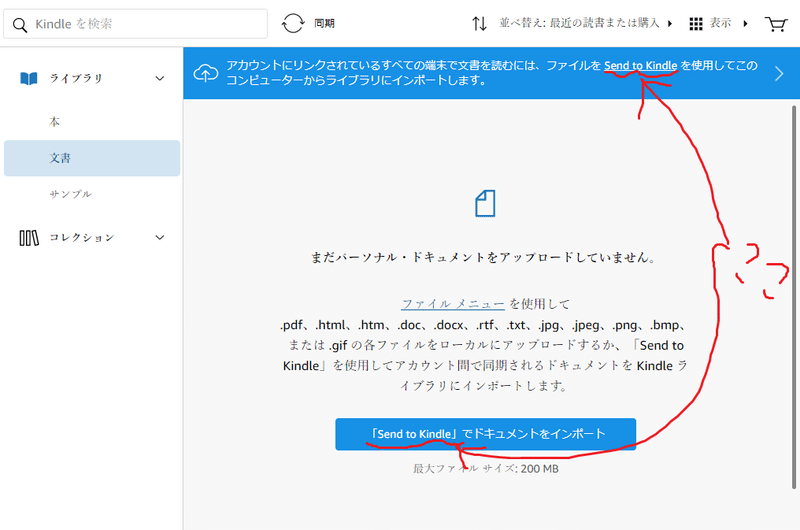This screenshot has width=800, height=530.
Task: Select ライブラリ in the sidebar
Action: click(76, 78)
